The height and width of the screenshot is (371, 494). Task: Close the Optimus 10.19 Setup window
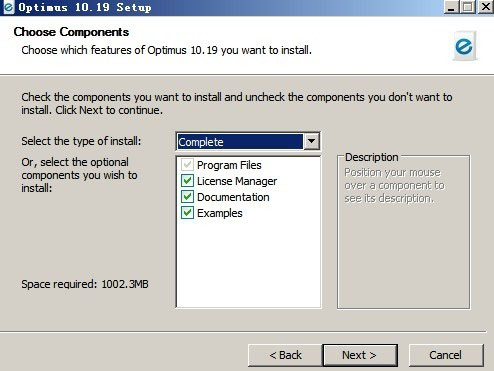486,7
